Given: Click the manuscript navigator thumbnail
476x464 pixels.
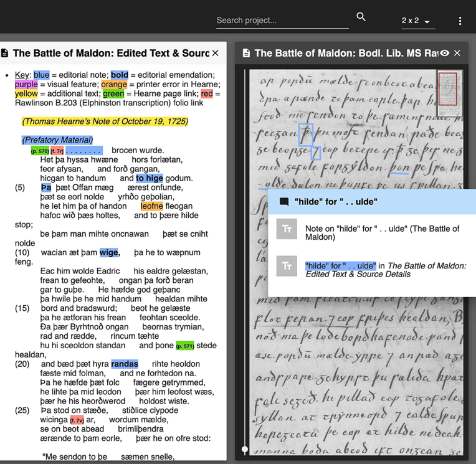Looking at the screenshot, I should [x=449, y=93].
